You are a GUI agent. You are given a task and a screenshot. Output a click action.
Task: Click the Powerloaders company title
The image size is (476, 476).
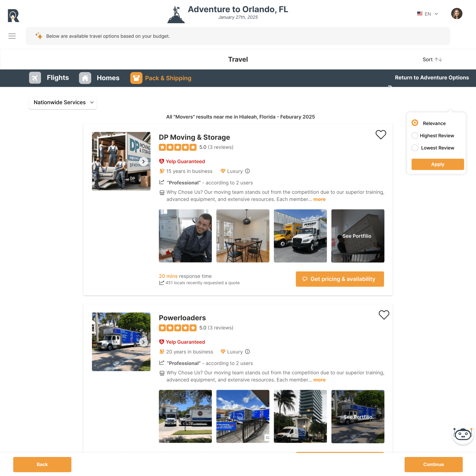click(x=182, y=318)
